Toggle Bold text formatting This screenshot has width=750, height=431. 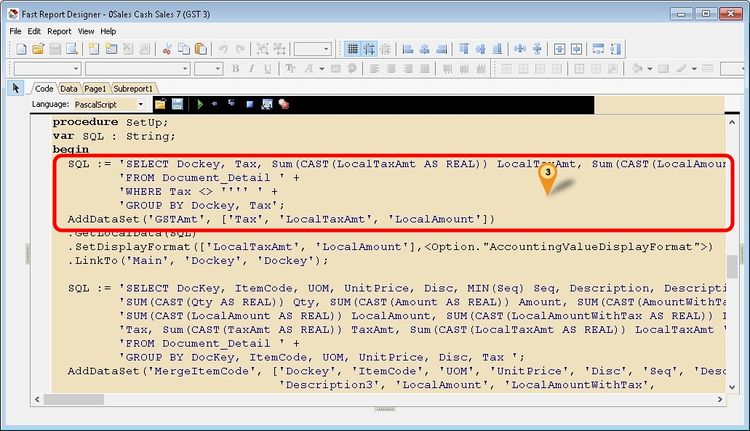[236, 69]
